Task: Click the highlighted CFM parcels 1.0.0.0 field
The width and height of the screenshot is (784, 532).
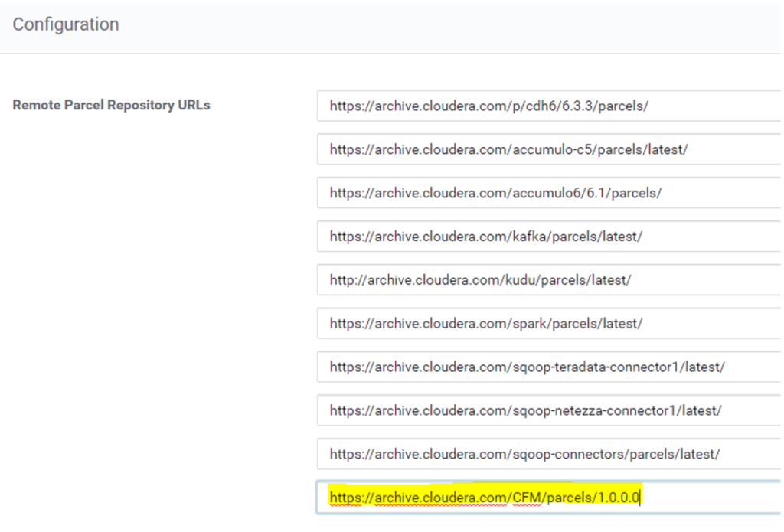Action: [x=549, y=498]
